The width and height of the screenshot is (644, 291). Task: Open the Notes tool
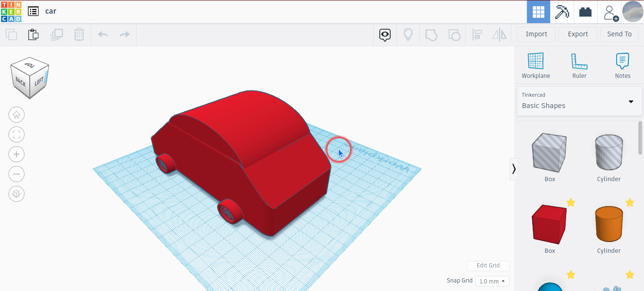click(x=622, y=64)
